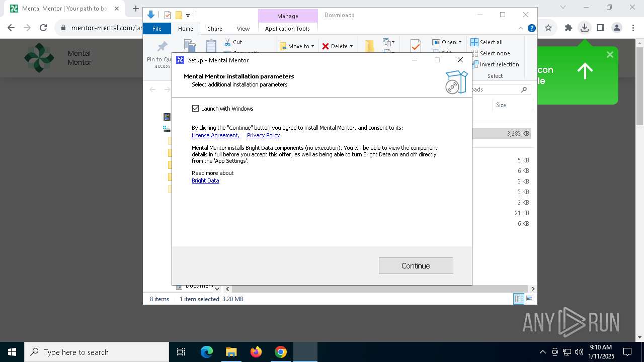The height and width of the screenshot is (362, 644).
Task: Close the Mental Mentor browser tab
Action: tap(117, 9)
